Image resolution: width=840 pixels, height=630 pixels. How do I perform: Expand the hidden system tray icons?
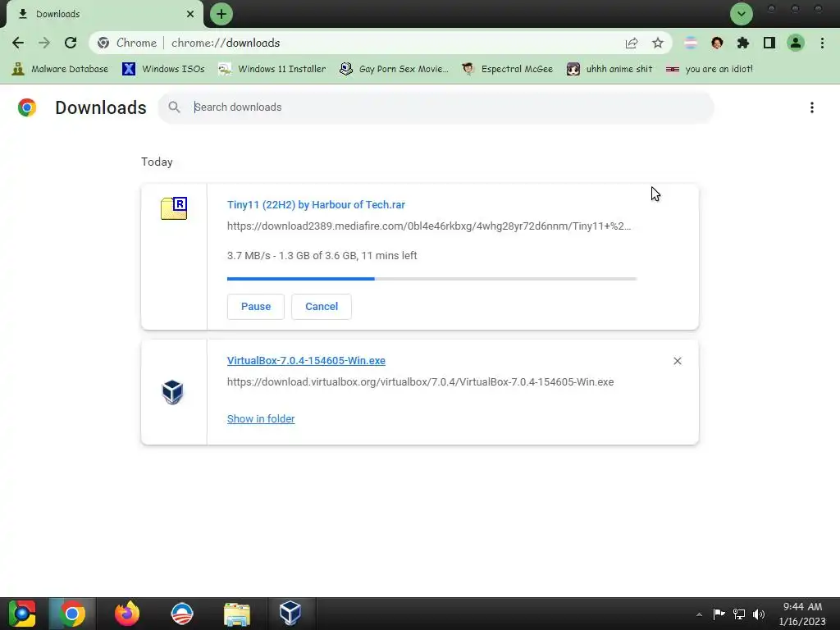tap(699, 614)
